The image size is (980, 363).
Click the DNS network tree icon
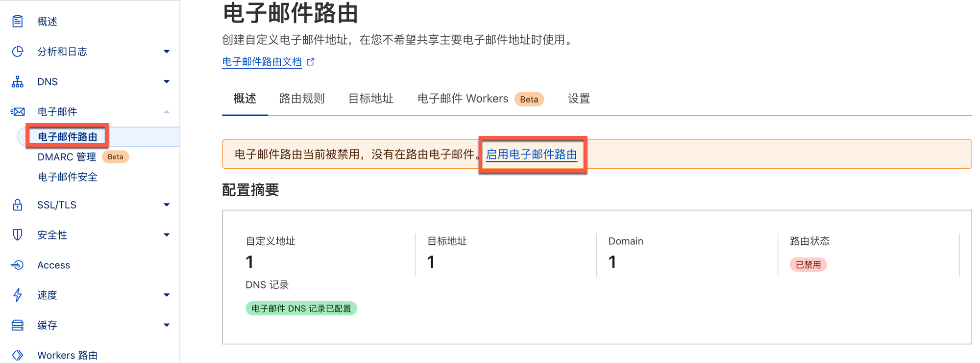click(18, 82)
